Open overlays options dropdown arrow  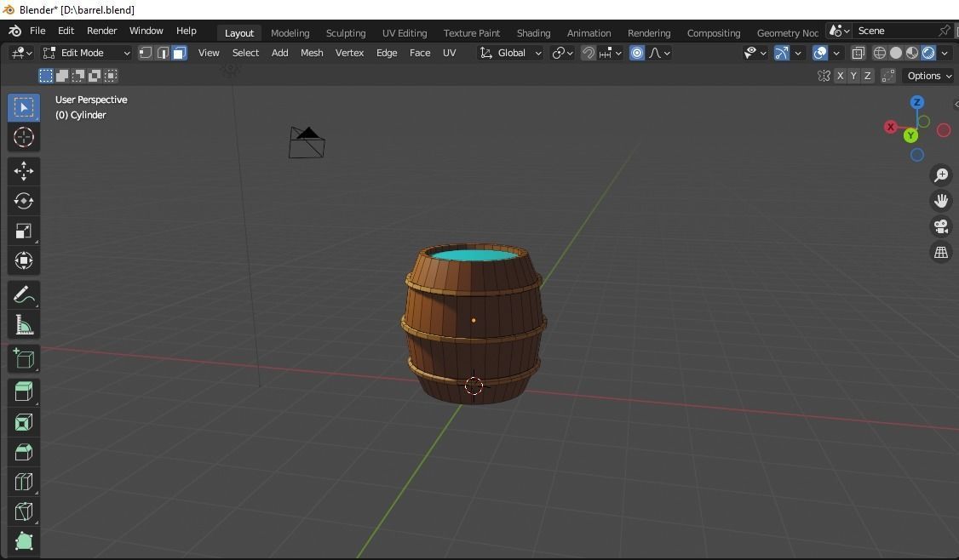(x=836, y=53)
